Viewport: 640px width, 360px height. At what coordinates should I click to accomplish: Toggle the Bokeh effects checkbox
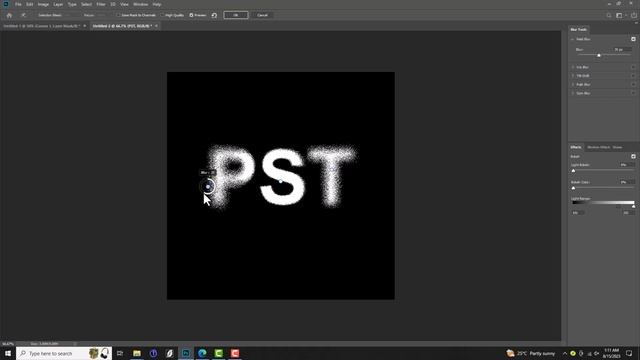point(633,156)
